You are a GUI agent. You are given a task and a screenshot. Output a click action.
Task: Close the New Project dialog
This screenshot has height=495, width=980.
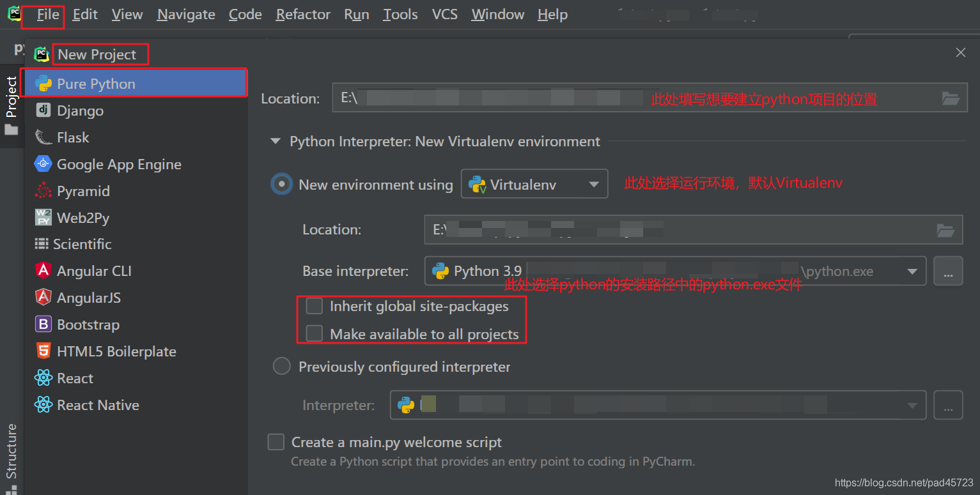point(960,53)
